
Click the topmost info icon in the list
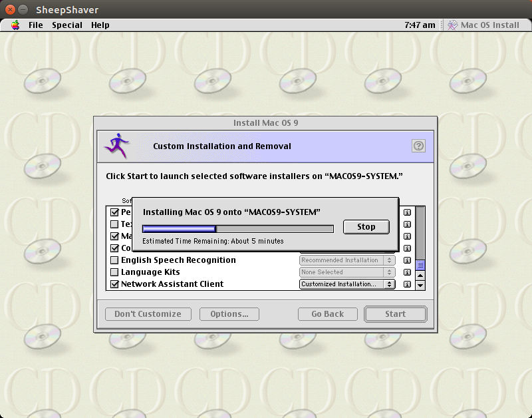pyautogui.click(x=408, y=212)
